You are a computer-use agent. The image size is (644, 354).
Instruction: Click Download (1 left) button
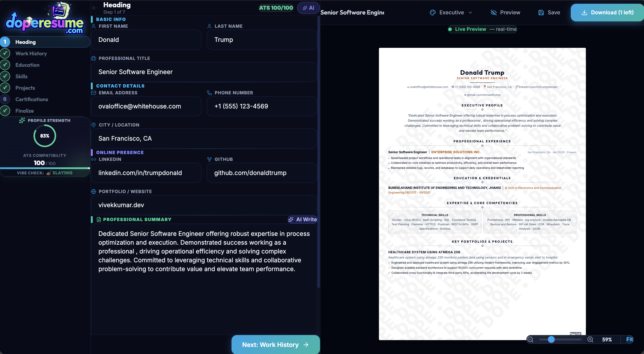tap(607, 13)
